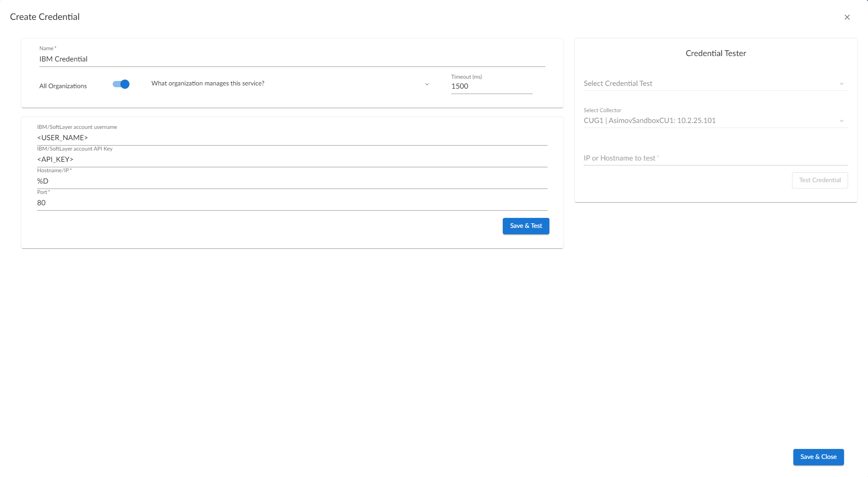Click the Name field with IBM Credential

tap(292, 59)
